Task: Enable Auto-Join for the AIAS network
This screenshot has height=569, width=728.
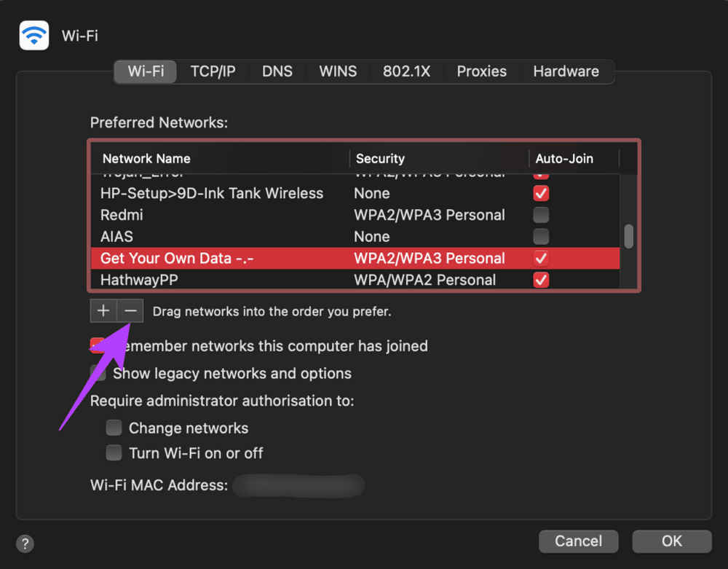Action: pyautogui.click(x=541, y=236)
